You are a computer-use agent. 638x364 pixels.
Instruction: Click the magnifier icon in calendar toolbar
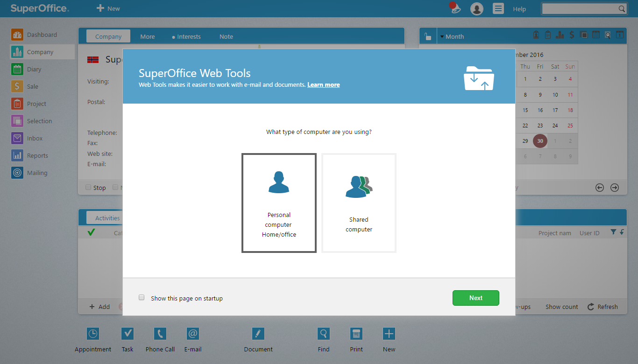pyautogui.click(x=608, y=35)
